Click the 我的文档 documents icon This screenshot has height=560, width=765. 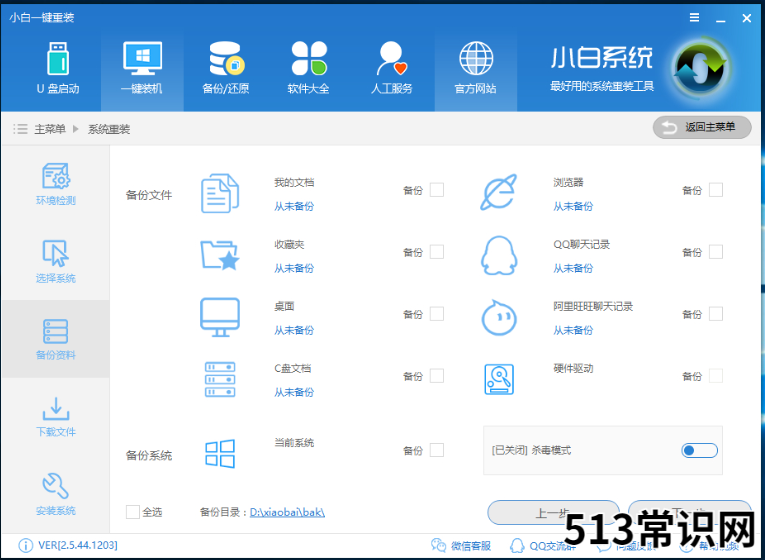coord(220,193)
